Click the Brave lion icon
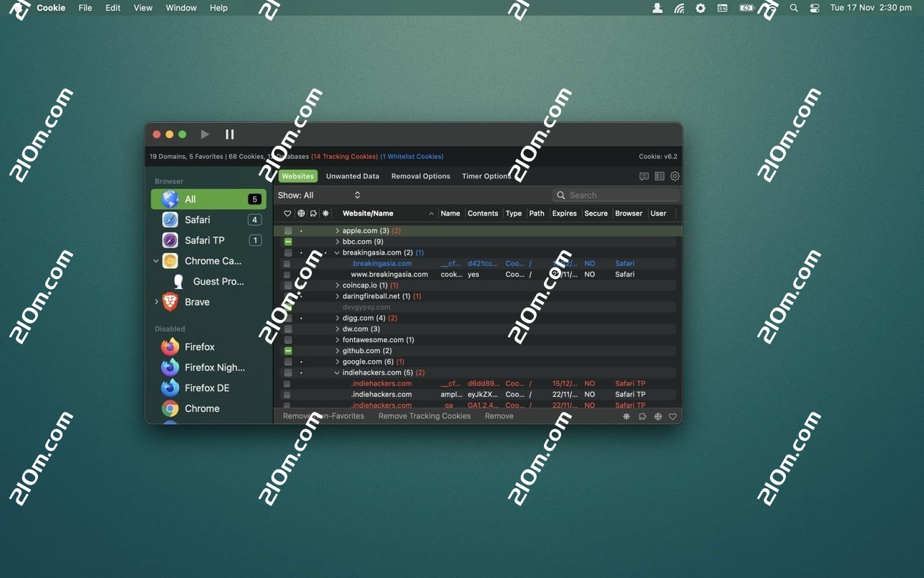This screenshot has height=578, width=924. 170,302
